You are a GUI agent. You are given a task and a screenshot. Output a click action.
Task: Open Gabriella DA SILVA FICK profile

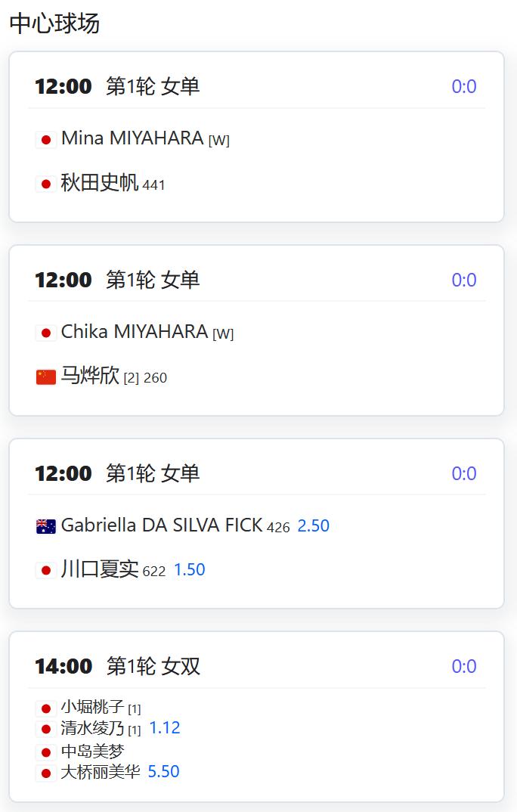(162, 525)
